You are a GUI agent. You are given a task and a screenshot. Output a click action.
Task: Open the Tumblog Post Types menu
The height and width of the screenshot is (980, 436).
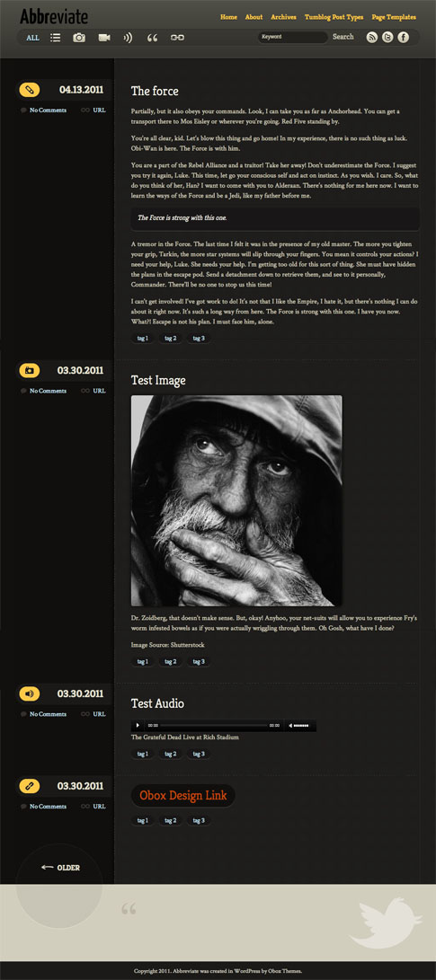pos(334,17)
